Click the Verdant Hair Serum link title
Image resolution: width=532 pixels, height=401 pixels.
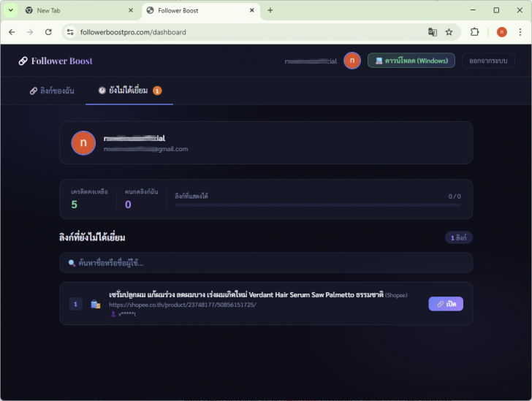[246, 295]
